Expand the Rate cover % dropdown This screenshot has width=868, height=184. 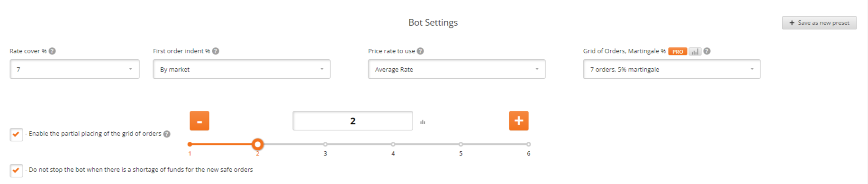pos(74,69)
